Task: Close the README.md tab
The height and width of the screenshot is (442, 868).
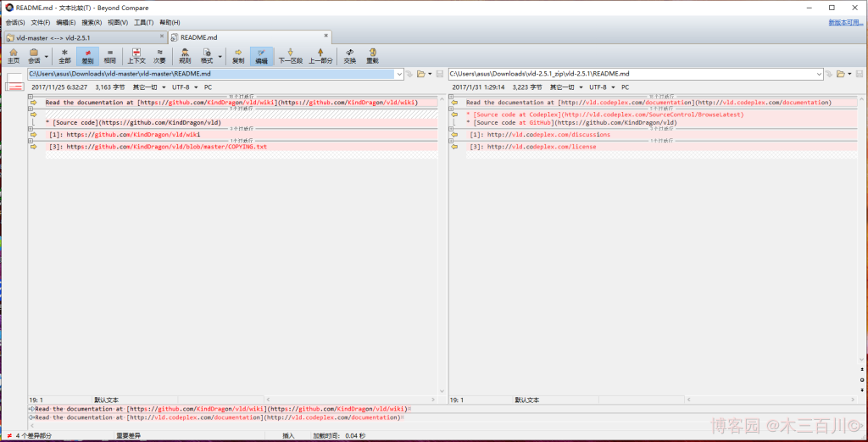Action: tap(325, 36)
